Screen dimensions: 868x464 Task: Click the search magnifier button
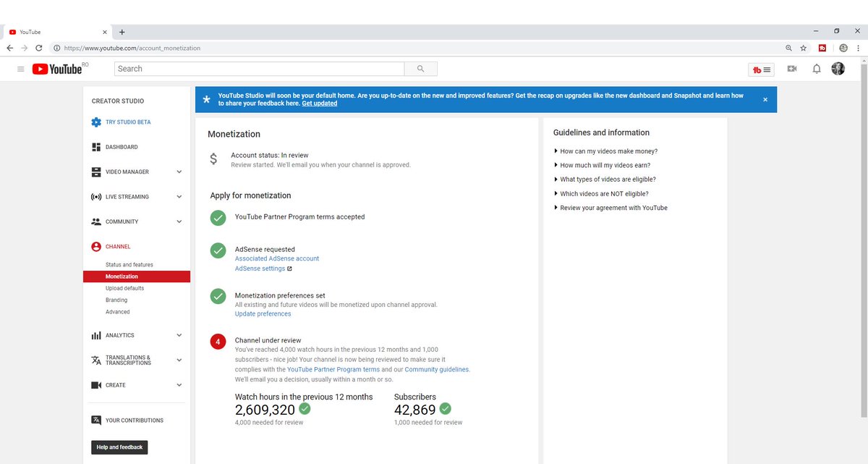(421, 69)
